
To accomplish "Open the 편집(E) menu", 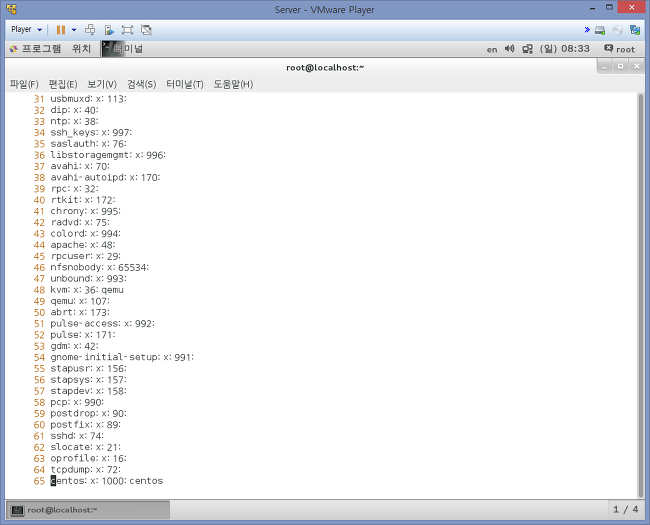I will click(63, 84).
